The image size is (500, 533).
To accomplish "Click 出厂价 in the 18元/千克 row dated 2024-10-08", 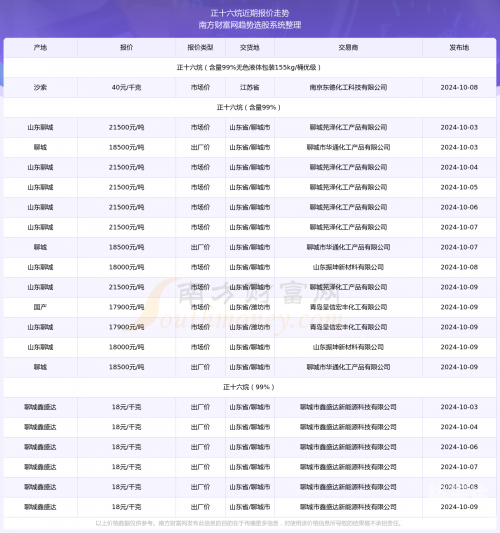I will click(200, 487).
